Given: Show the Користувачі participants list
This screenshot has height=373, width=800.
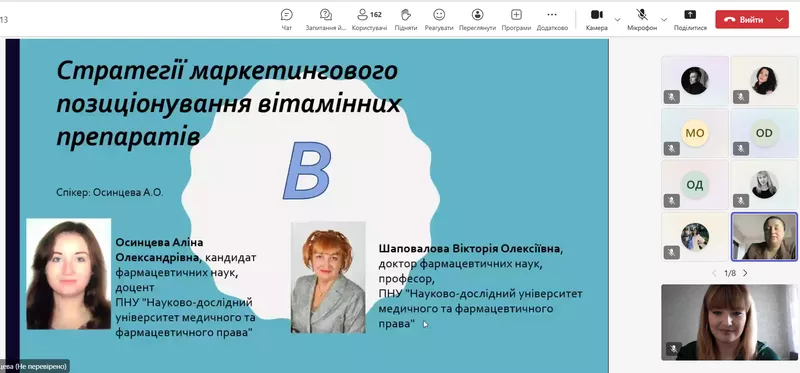Looking at the screenshot, I should click(x=369, y=19).
